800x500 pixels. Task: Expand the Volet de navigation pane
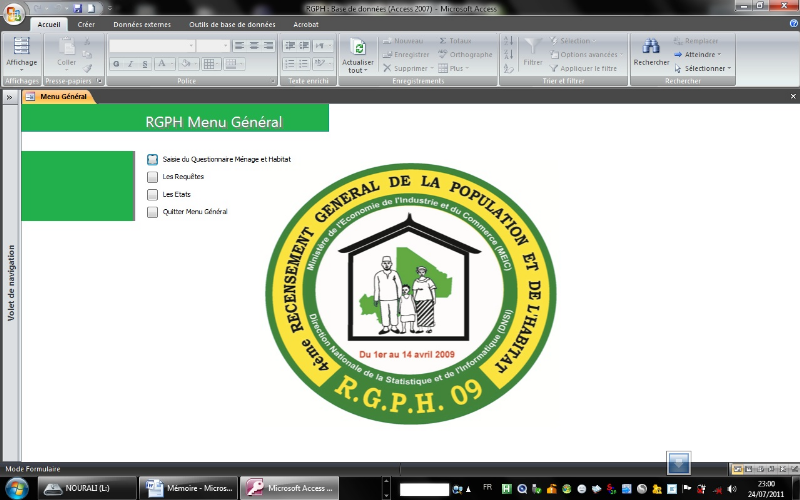pos(9,97)
